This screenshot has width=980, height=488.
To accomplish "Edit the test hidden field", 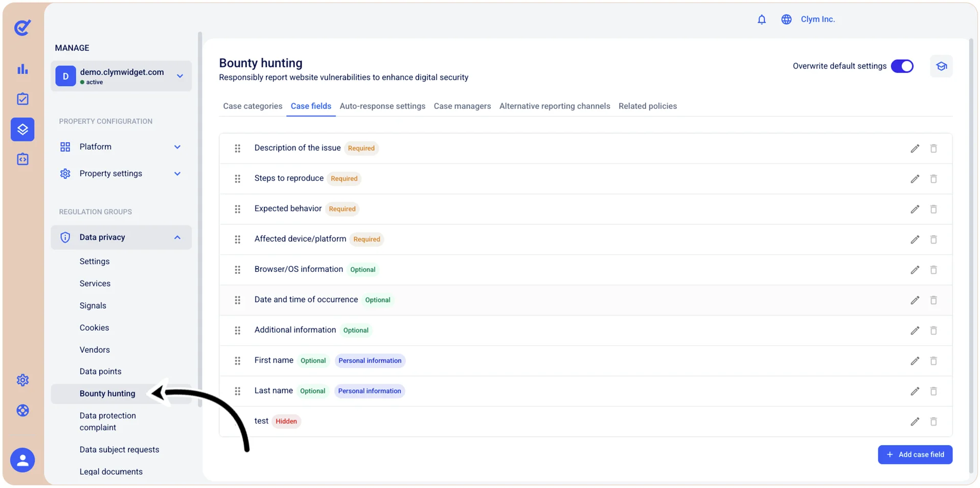I will (915, 422).
